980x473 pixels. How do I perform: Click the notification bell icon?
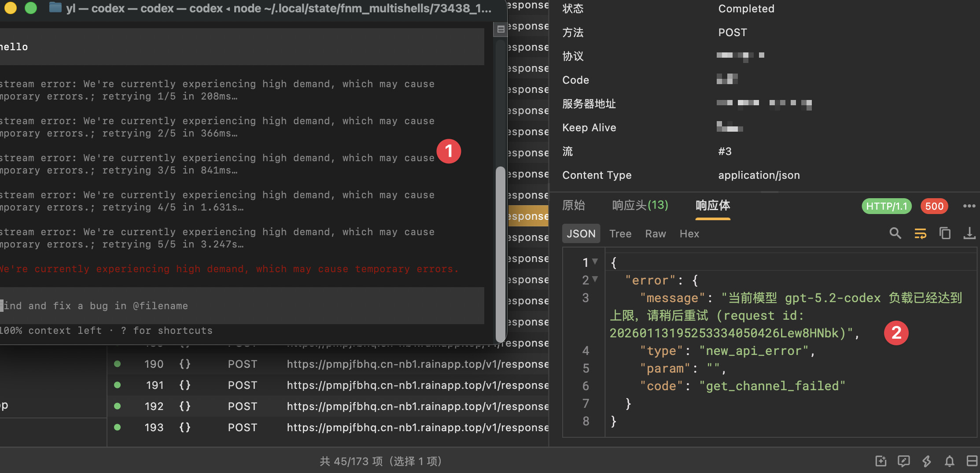click(x=950, y=461)
